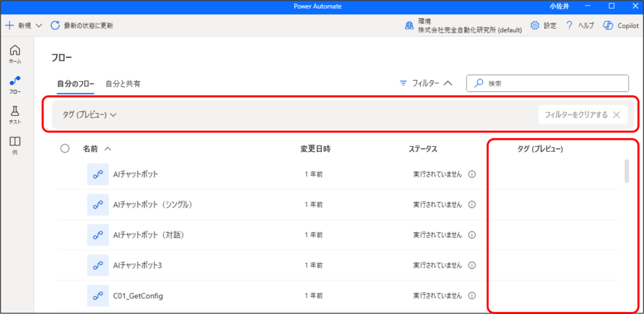Click the environment icon beside 環境

(x=409, y=26)
